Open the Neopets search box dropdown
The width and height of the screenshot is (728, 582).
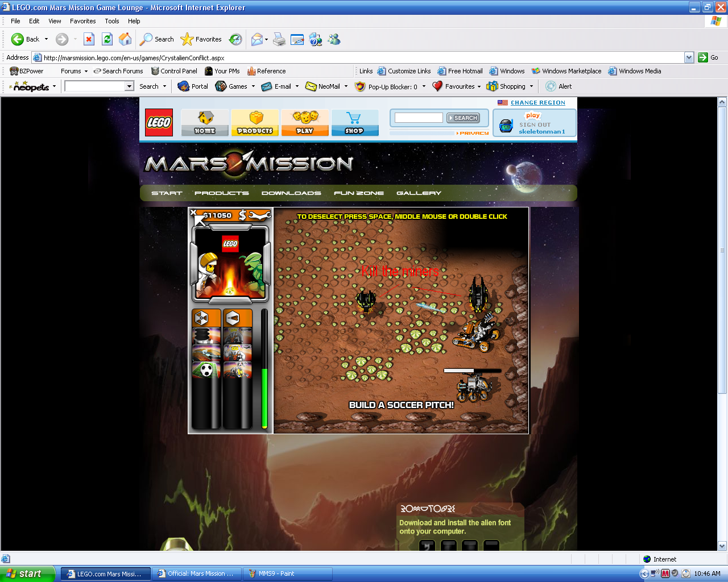[129, 86]
